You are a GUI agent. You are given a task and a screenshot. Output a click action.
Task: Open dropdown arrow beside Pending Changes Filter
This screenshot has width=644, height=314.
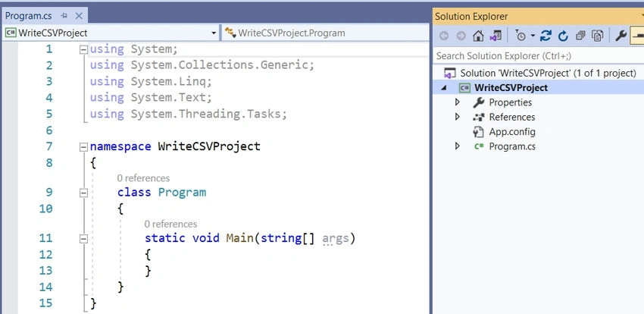tap(533, 36)
